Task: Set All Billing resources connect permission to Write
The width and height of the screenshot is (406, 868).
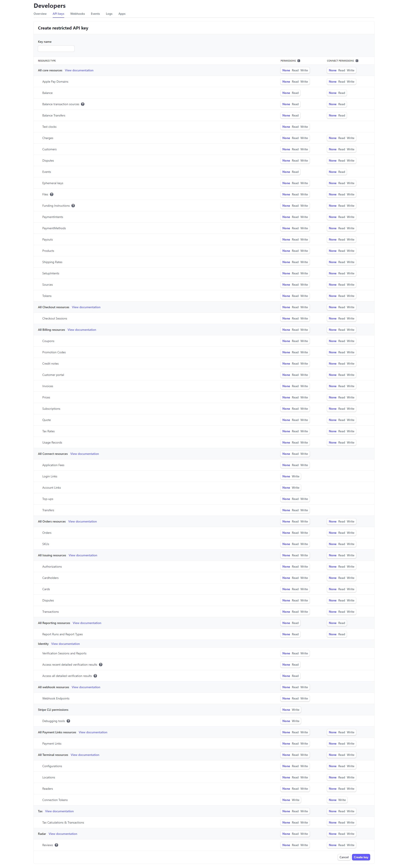Action: point(351,329)
